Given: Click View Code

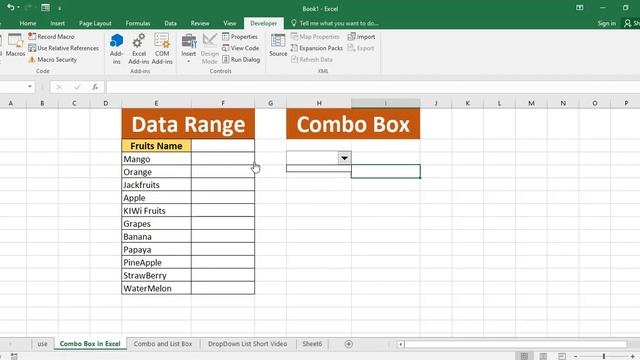Looking at the screenshot, I should point(241,48).
